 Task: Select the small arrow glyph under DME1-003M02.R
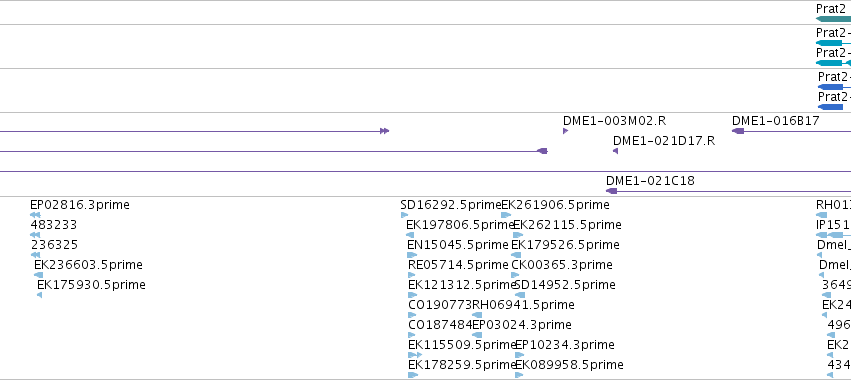(566, 131)
